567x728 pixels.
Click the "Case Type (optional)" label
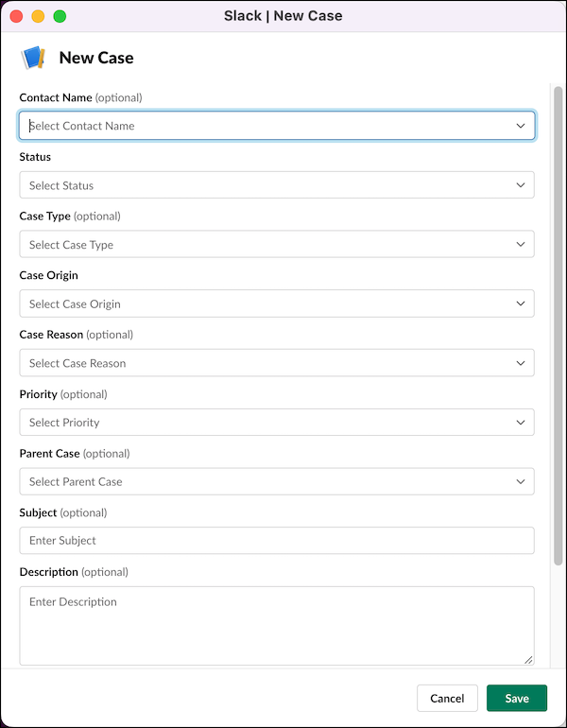pos(70,217)
